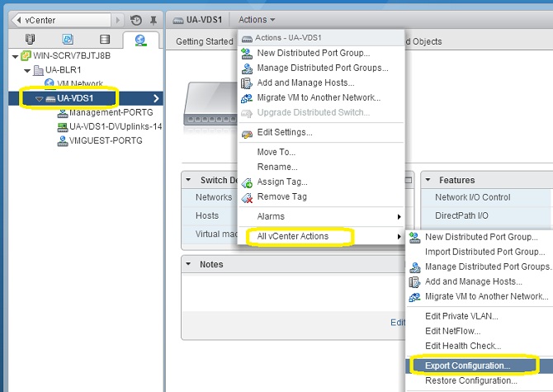Click the VM Network icon in tree
Image resolution: width=553 pixels, height=392 pixels.
point(50,83)
